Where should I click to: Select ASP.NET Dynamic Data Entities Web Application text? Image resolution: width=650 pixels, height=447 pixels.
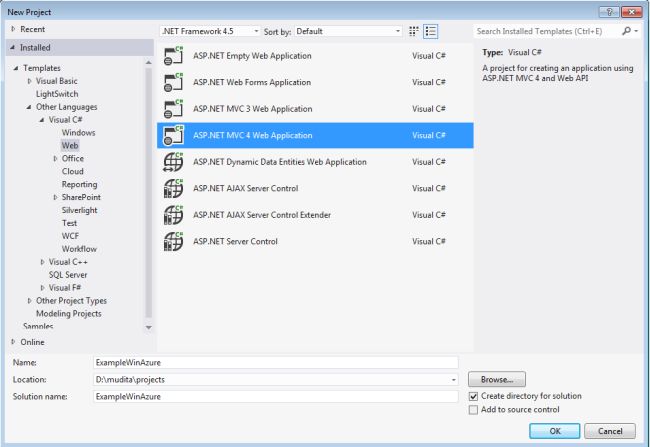[280, 162]
